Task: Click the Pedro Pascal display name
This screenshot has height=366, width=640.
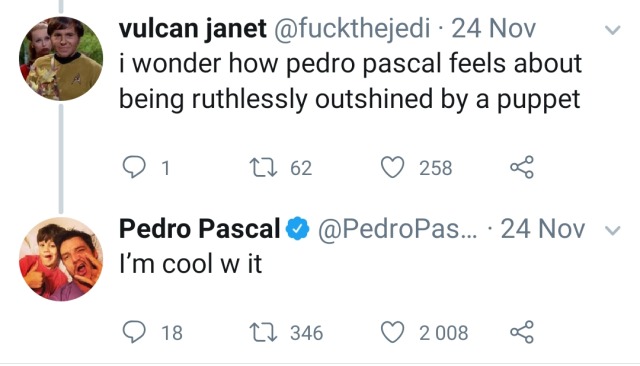Action: pos(200,228)
